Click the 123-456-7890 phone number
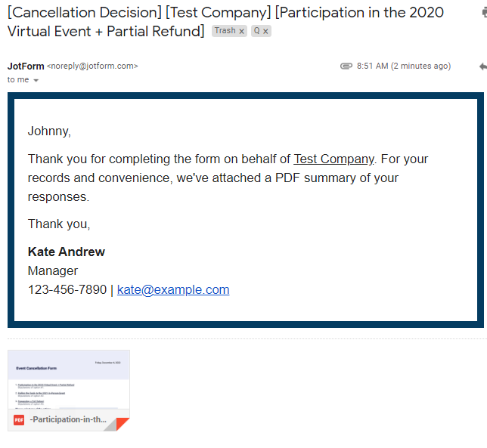 tap(67, 289)
